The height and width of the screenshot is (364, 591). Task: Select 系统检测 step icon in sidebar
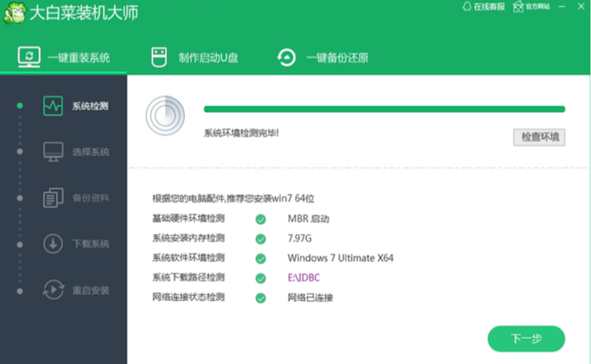tap(53, 106)
